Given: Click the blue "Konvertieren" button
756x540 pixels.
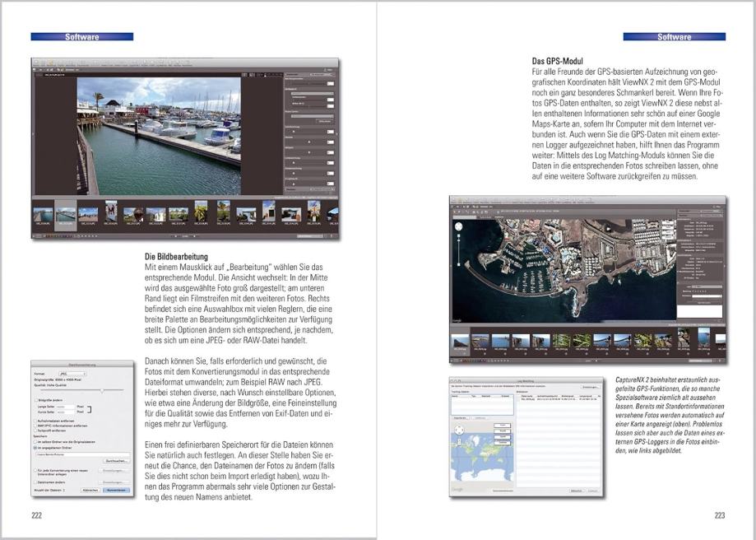Looking at the screenshot, I should pyautogui.click(x=116, y=490).
